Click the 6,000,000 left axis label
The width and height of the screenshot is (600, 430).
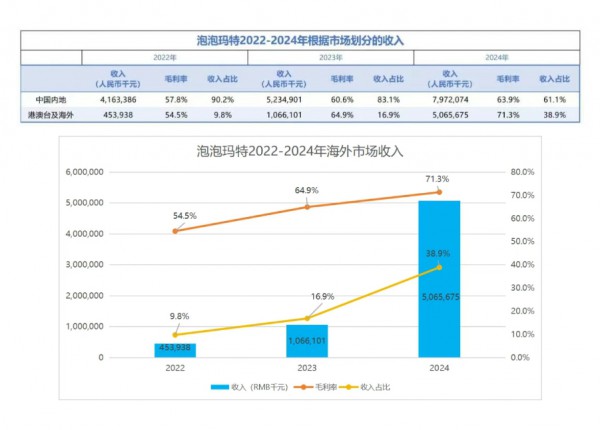click(x=85, y=172)
